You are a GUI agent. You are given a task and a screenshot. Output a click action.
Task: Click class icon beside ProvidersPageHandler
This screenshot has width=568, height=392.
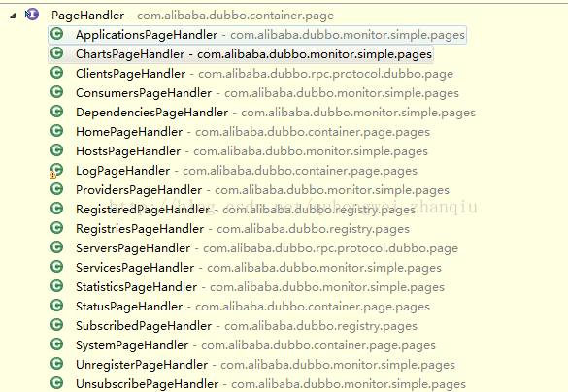click(57, 189)
